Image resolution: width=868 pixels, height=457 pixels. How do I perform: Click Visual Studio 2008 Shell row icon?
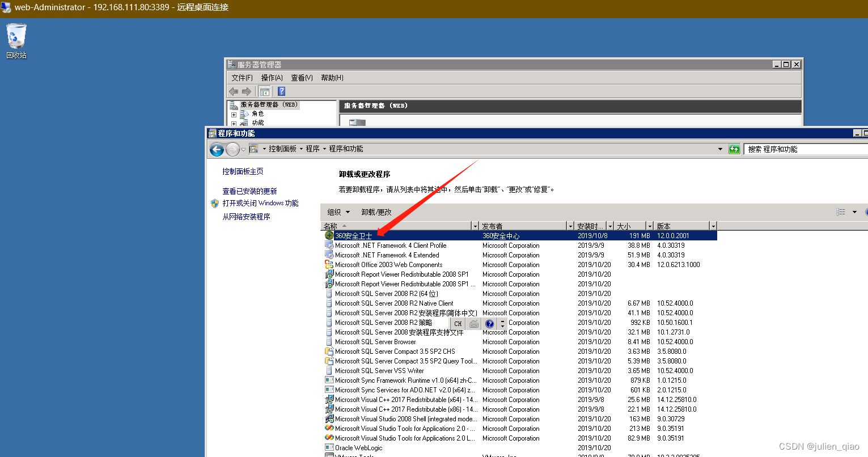[329, 418]
